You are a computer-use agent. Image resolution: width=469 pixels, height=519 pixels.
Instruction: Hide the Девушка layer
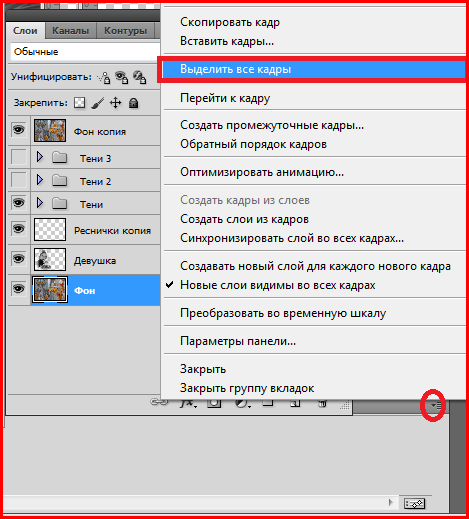pyautogui.click(x=19, y=259)
